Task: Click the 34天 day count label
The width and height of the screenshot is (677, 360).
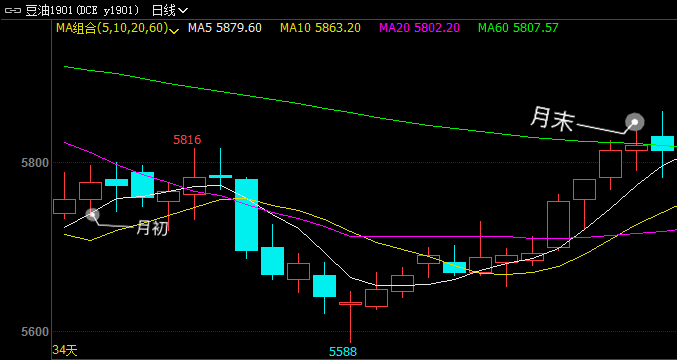Action: pyautogui.click(x=65, y=351)
